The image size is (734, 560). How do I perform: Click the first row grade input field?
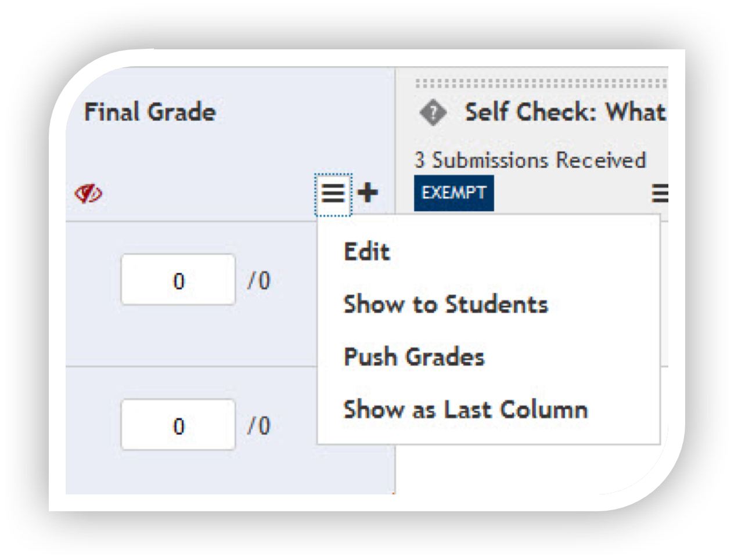coord(178,280)
